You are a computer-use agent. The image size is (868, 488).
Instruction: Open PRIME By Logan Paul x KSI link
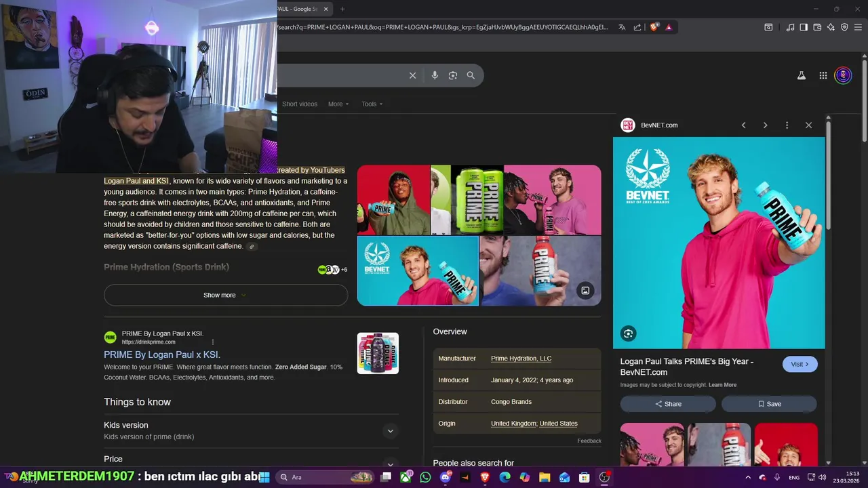tap(162, 354)
